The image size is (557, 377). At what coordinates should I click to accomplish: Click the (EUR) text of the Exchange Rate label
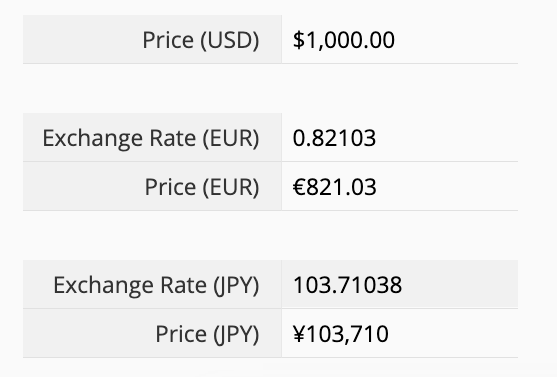pyautogui.click(x=231, y=138)
